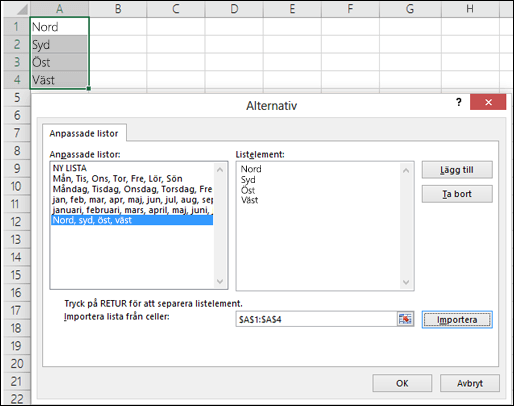Click empty cell B1

pyautogui.click(x=118, y=27)
